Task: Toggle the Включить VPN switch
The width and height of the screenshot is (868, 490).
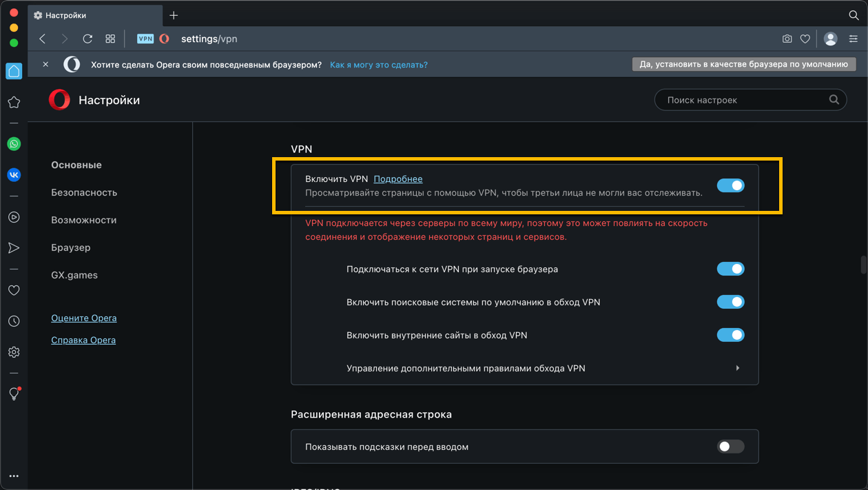Action: pos(730,185)
